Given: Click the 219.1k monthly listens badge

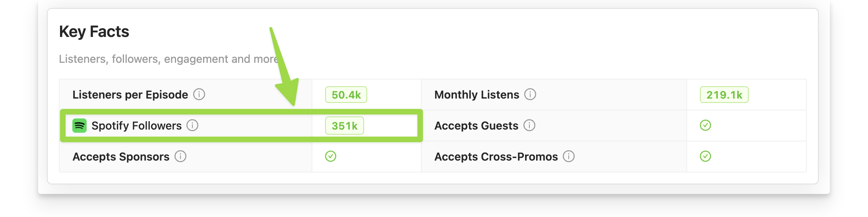Looking at the screenshot, I should point(724,95).
